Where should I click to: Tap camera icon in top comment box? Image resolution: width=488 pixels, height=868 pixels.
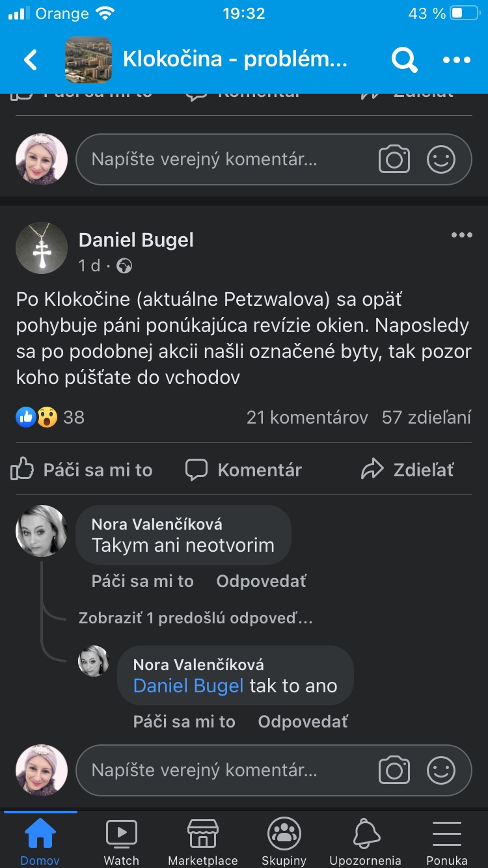point(394,159)
